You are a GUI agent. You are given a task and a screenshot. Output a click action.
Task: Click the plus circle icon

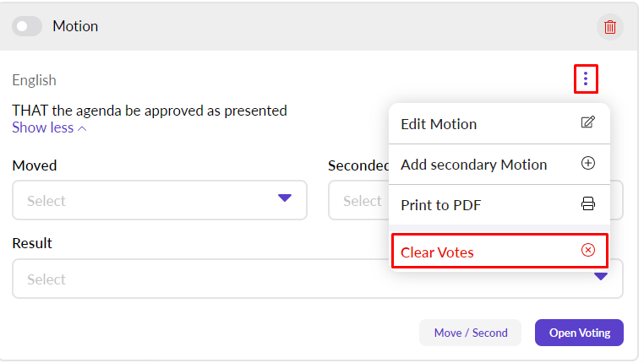[588, 164]
